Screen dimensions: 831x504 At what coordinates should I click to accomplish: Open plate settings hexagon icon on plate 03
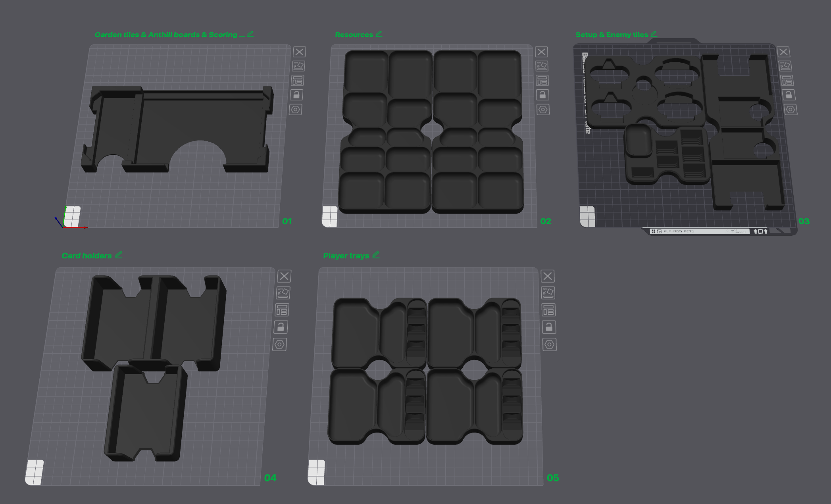[791, 110]
